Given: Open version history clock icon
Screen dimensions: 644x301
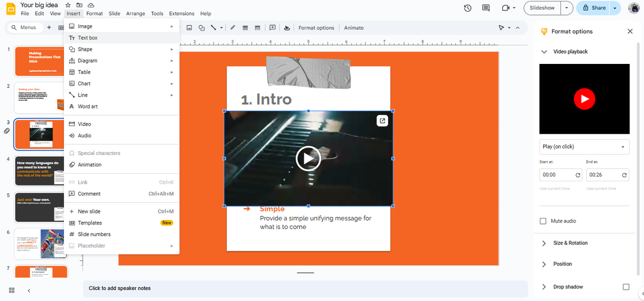Looking at the screenshot, I should [467, 8].
